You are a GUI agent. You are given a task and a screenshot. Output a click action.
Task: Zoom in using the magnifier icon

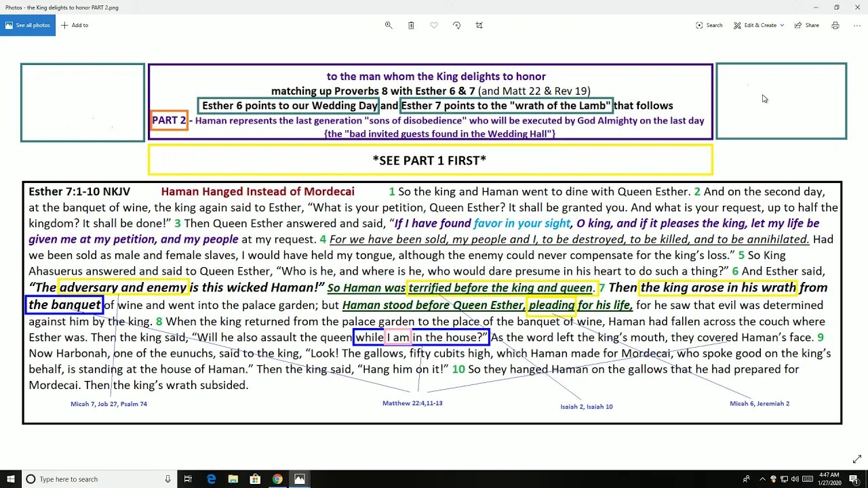pos(389,25)
